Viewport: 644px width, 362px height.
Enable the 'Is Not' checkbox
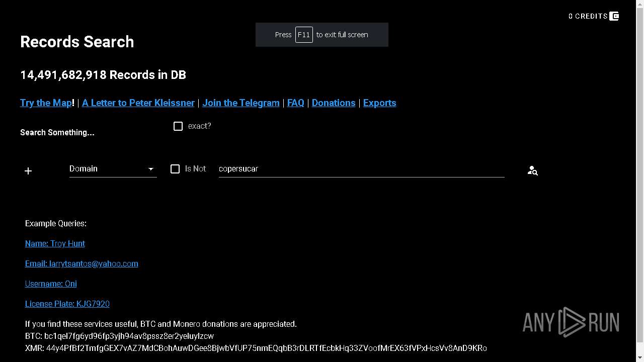click(175, 169)
